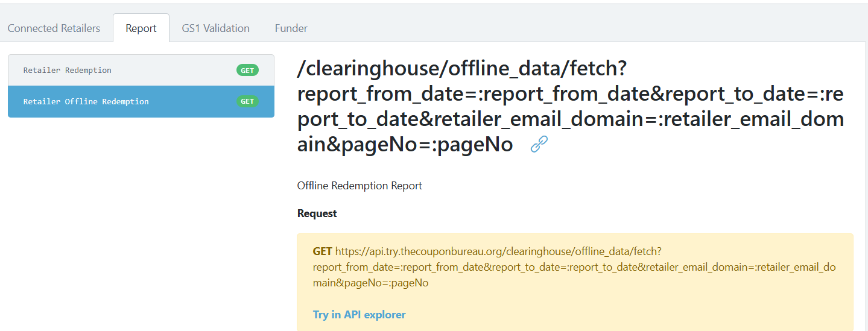Click the bold GET label in request box
The height and width of the screenshot is (331, 868).
323,251
